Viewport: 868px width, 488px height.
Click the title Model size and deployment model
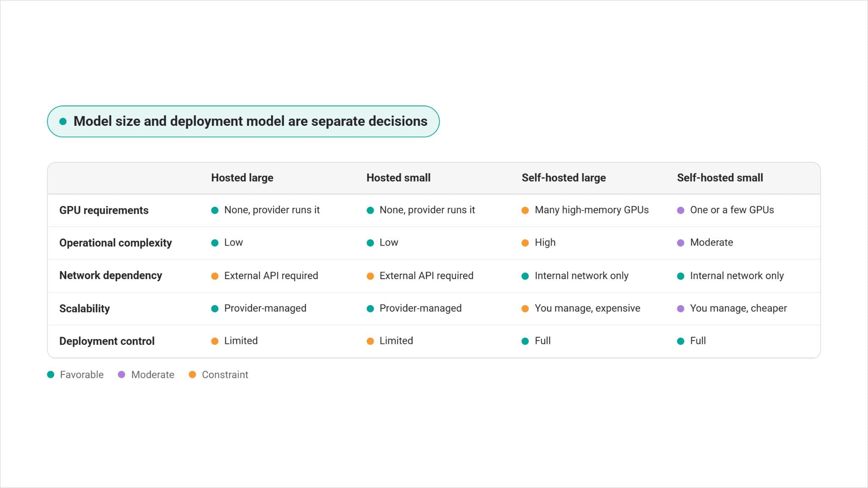(250, 121)
